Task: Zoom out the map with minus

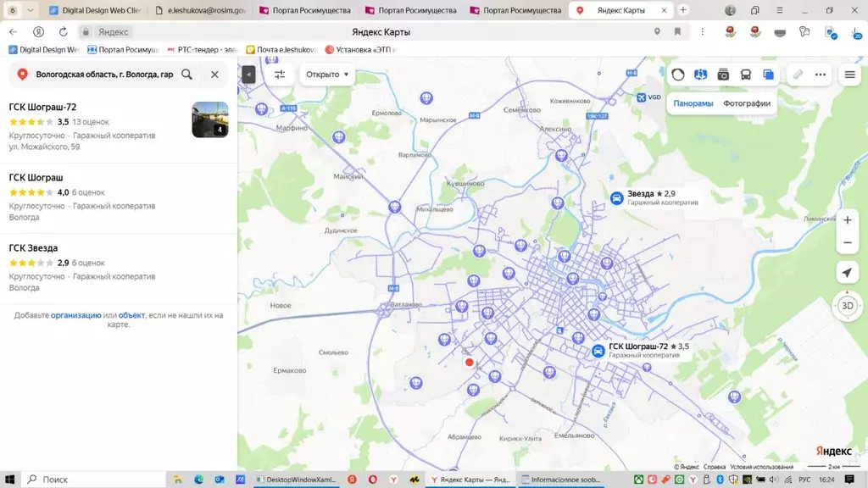Action: 848,243
